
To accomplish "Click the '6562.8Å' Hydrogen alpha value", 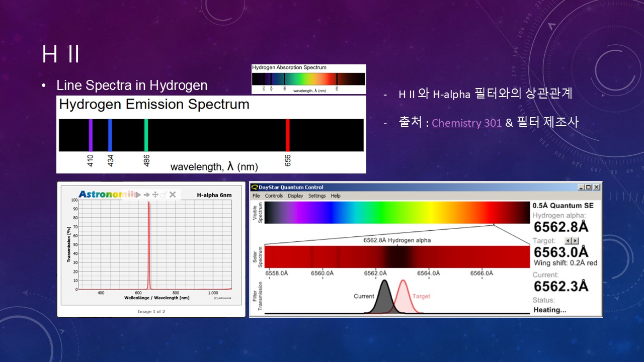I will point(561,227).
